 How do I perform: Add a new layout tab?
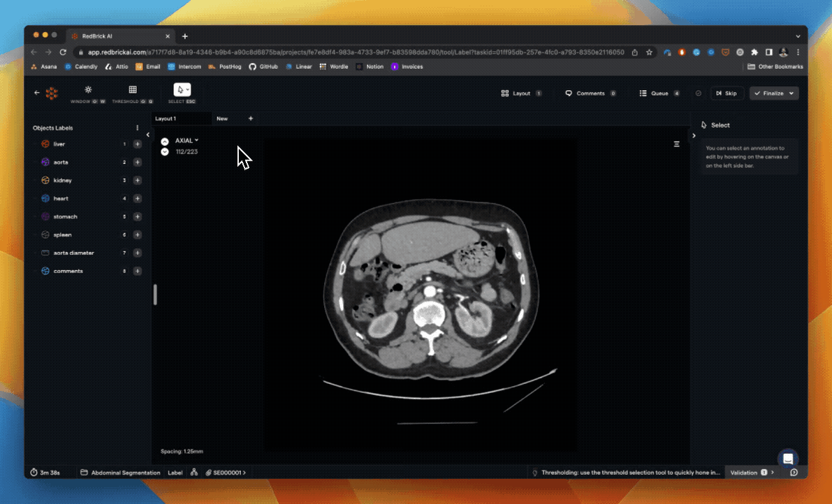click(x=251, y=119)
